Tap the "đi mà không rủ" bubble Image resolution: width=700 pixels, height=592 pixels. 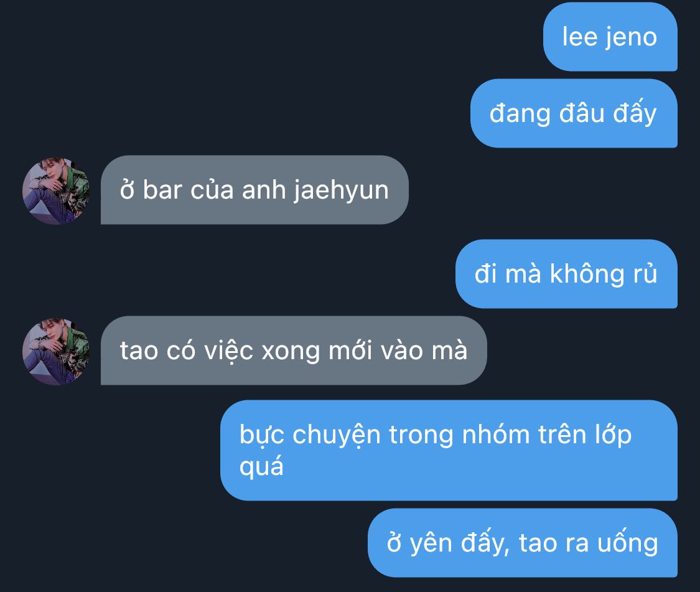tap(566, 274)
